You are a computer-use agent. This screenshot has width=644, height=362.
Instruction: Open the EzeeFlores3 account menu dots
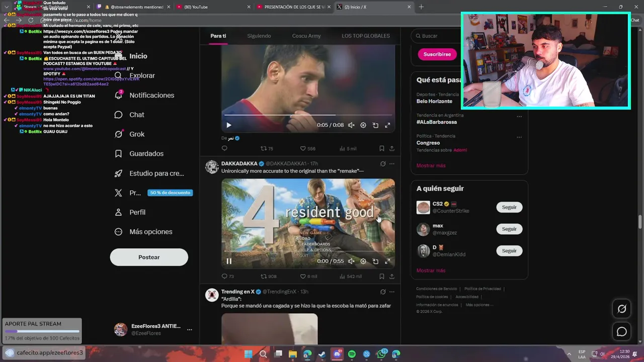coord(189,330)
